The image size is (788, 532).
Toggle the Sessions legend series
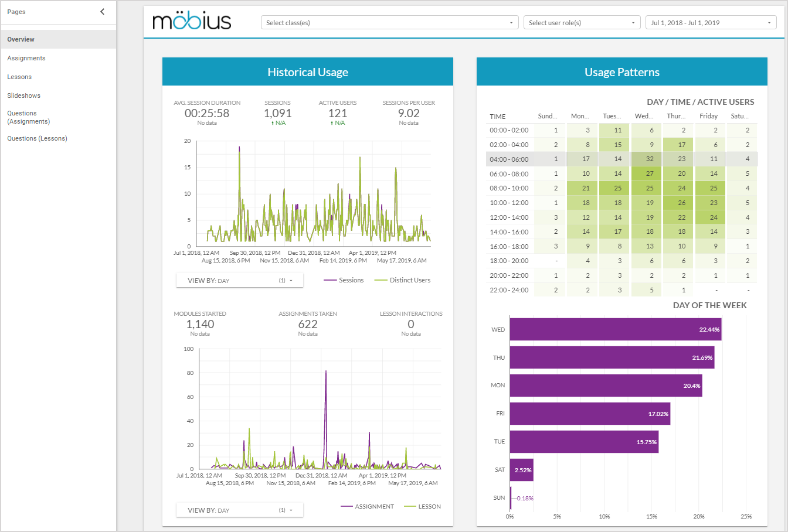(344, 280)
